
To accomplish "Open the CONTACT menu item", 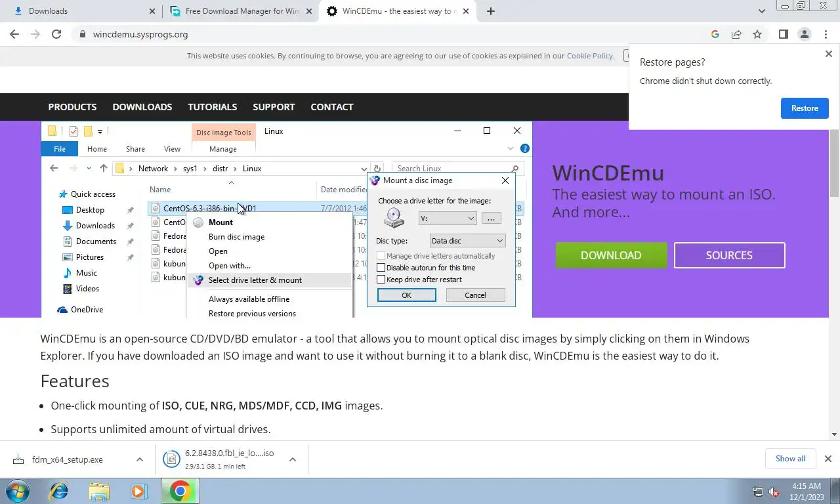I will (332, 107).
